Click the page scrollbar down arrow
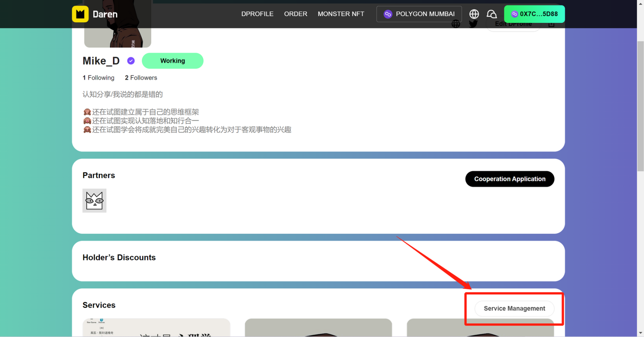644x337 pixels. 640,333
